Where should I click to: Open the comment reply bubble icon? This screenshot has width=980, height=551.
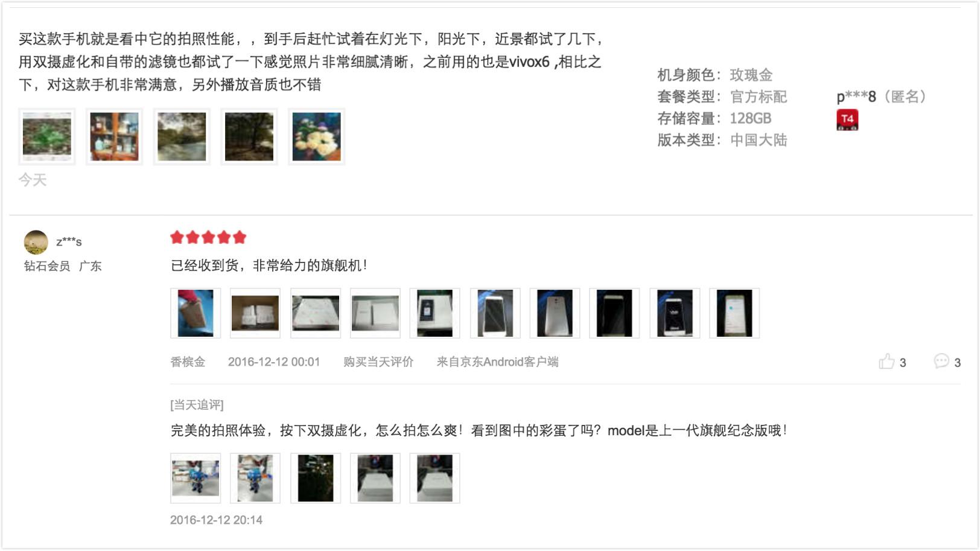point(941,361)
